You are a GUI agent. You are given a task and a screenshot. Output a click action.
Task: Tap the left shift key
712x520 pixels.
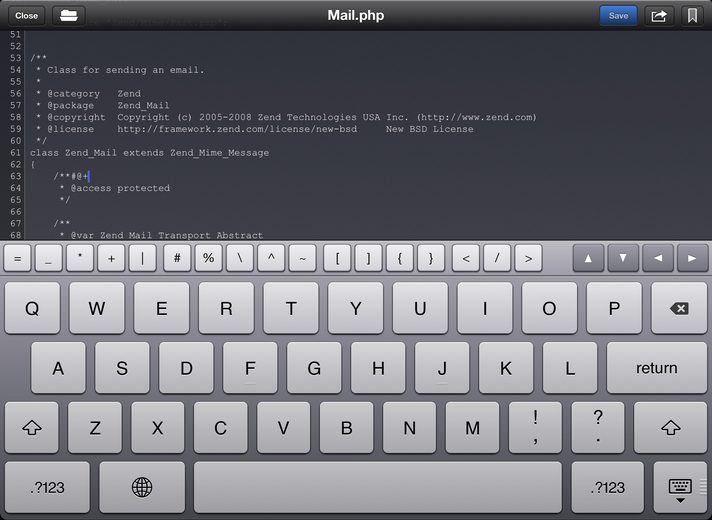tap(32, 427)
